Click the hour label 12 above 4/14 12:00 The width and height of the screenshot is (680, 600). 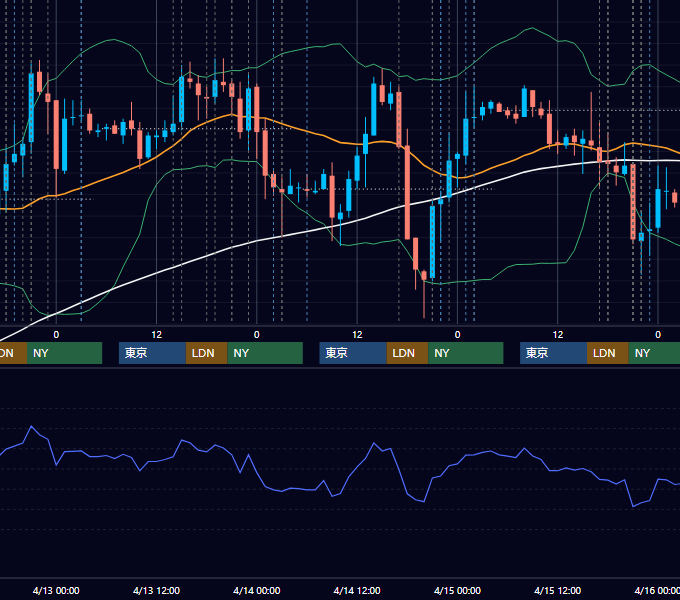tap(357, 335)
